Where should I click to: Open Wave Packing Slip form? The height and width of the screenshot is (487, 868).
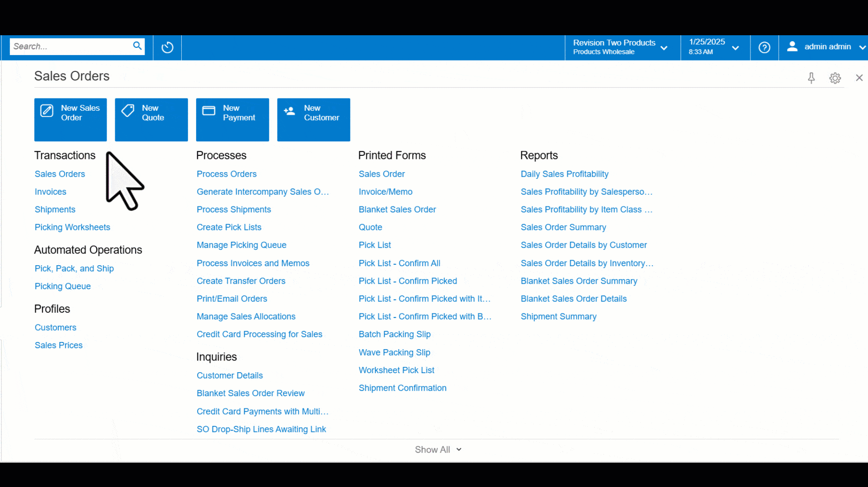[395, 352]
